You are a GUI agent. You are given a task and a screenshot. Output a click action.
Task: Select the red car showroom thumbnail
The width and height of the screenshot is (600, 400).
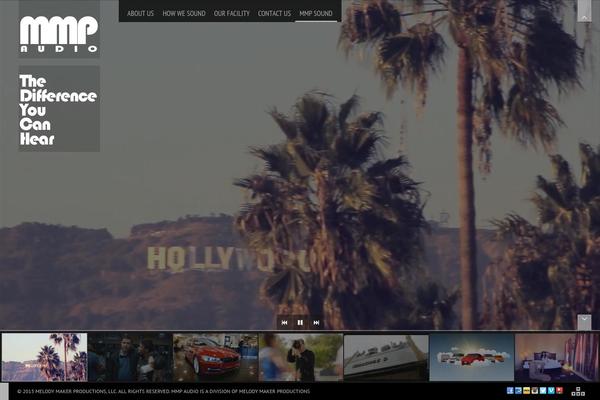point(215,357)
